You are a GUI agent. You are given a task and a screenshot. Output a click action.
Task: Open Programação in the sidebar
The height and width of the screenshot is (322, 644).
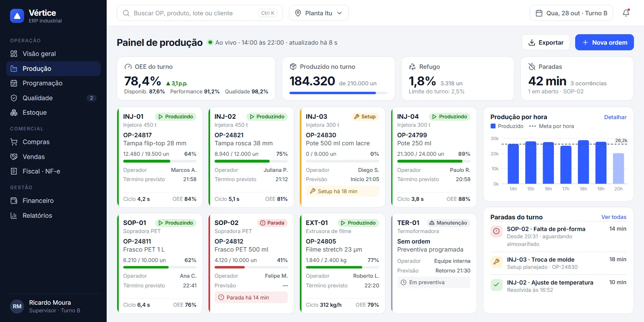pos(53,83)
